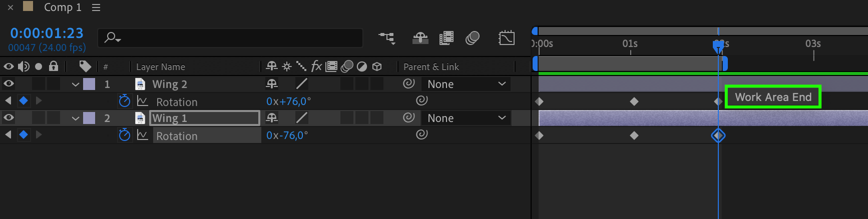
Task: Click the current timecode 0:00:01:23
Action: click(47, 33)
